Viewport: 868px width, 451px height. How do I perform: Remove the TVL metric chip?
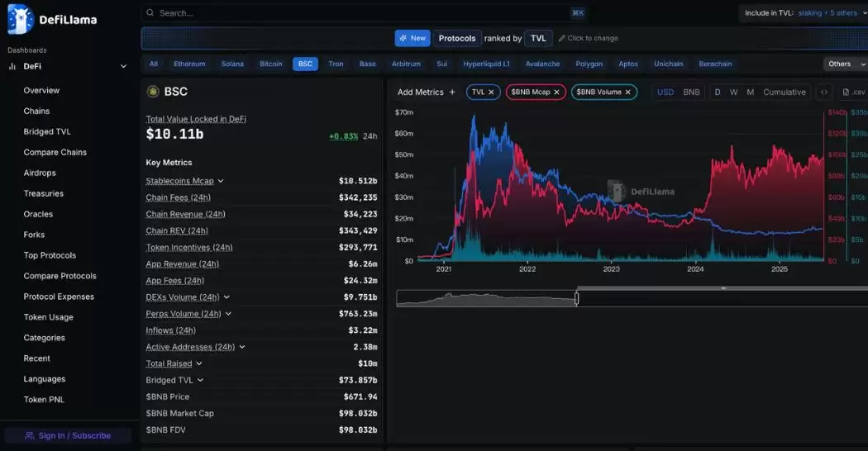click(491, 92)
